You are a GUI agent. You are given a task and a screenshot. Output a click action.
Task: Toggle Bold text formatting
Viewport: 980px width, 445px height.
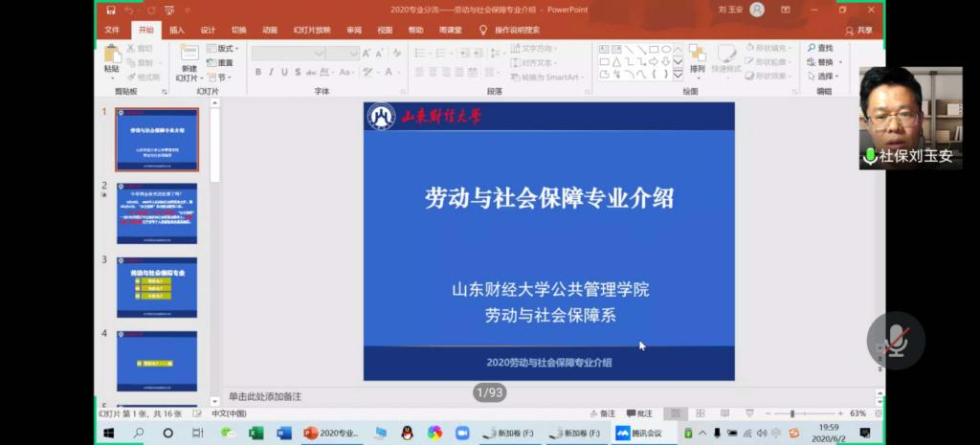258,72
